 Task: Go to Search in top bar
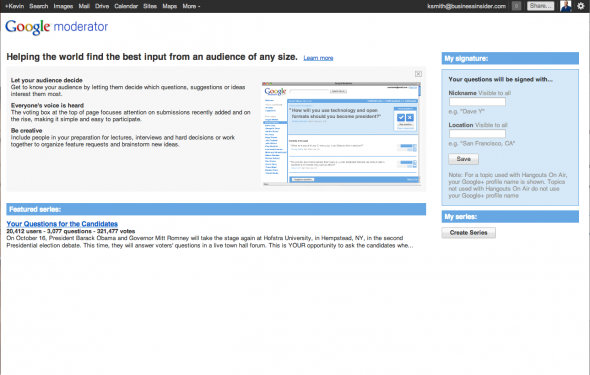point(39,6)
